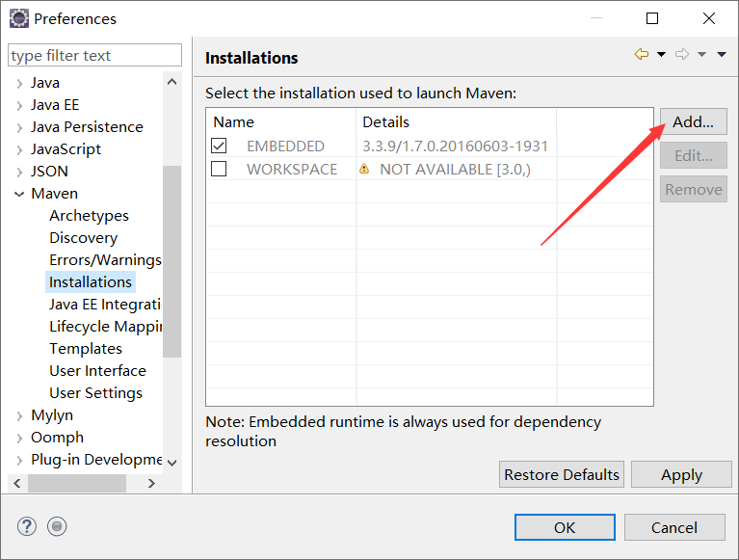
Task: Click the Back navigation arrow icon
Action: pos(642,54)
